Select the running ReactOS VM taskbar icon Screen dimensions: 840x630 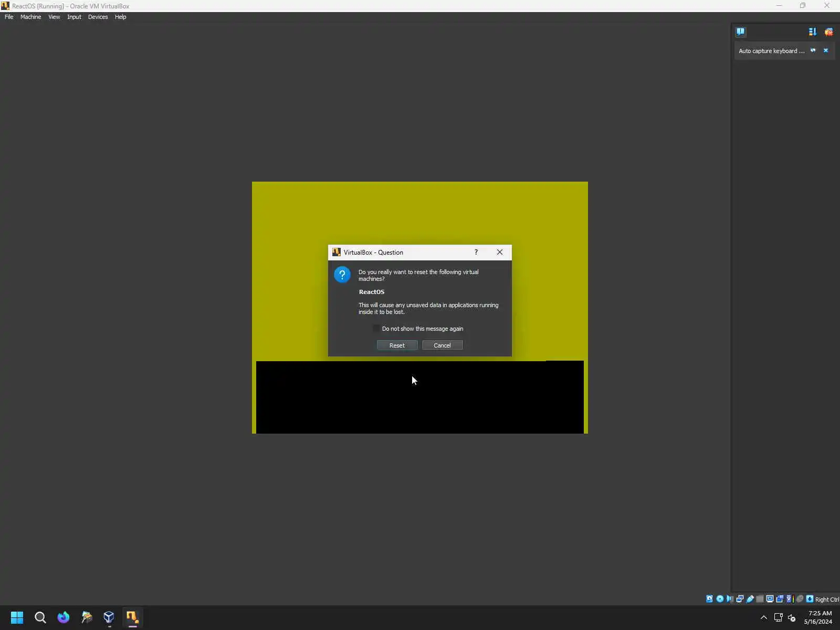(132, 617)
